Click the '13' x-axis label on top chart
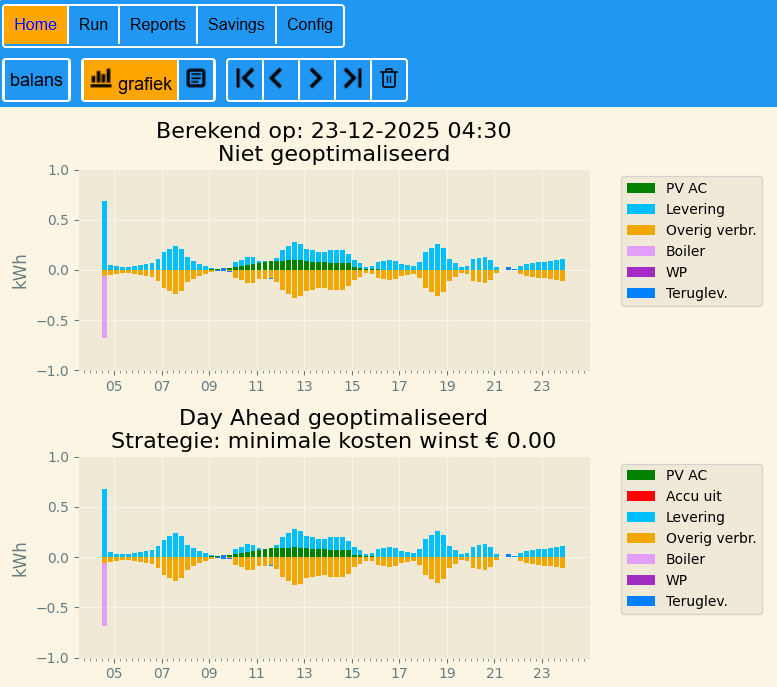The width and height of the screenshot is (777, 687). [304, 386]
